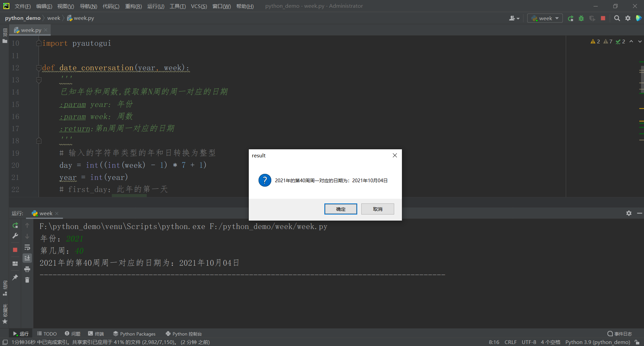Screen dimensions: 644x346
Task: Click 取消 in the result dialog
Action: point(377,209)
